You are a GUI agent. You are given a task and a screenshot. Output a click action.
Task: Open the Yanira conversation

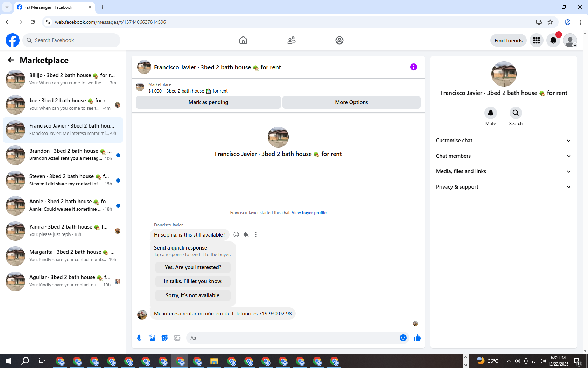pyautogui.click(x=63, y=231)
